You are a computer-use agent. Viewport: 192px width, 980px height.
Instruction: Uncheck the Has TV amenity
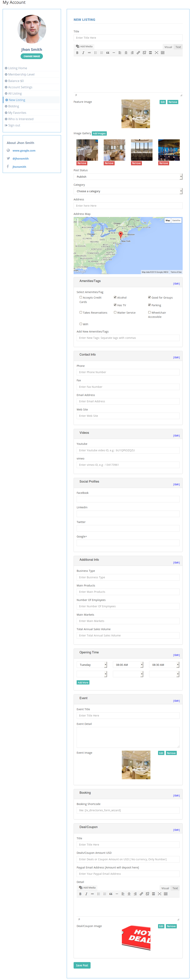(115, 305)
